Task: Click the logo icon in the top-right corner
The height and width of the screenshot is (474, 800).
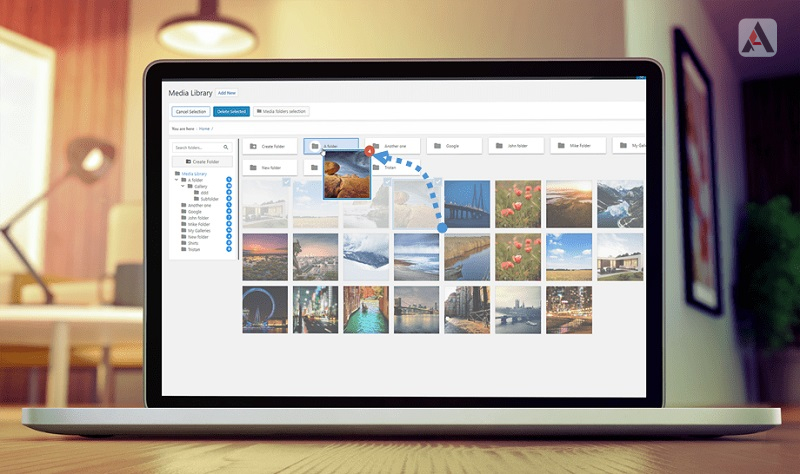Action: coord(758,38)
